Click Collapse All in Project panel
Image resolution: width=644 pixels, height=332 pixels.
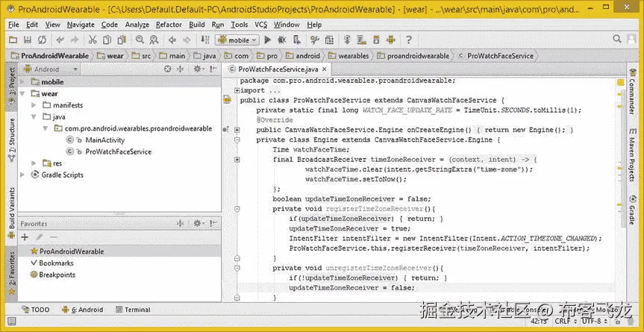click(x=180, y=69)
